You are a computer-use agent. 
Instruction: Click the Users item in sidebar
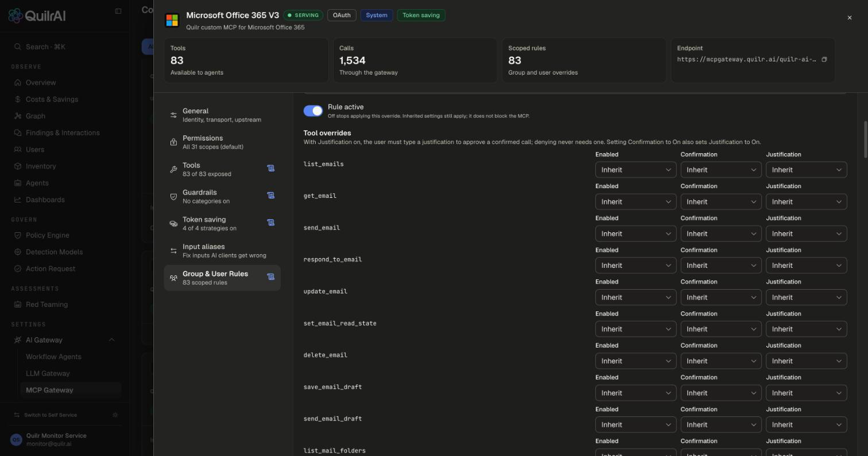[x=65, y=150]
